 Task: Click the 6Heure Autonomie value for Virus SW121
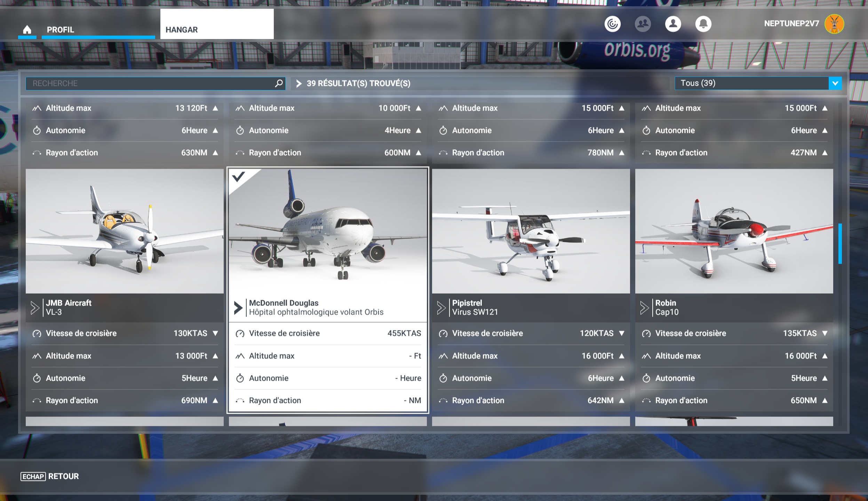601,378
